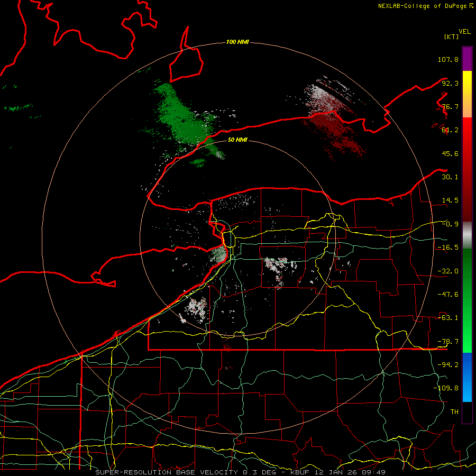Select the 30.1 velocity scale value

click(x=450, y=177)
